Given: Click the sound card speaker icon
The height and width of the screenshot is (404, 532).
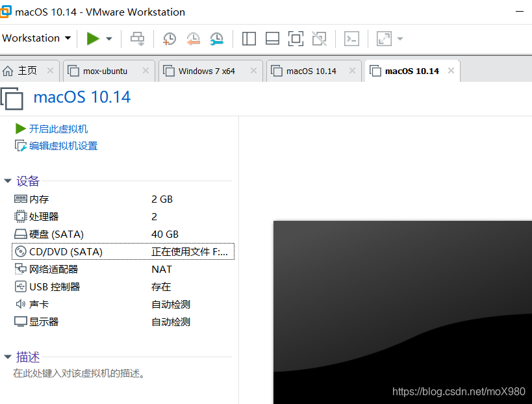Looking at the screenshot, I should click(20, 304).
